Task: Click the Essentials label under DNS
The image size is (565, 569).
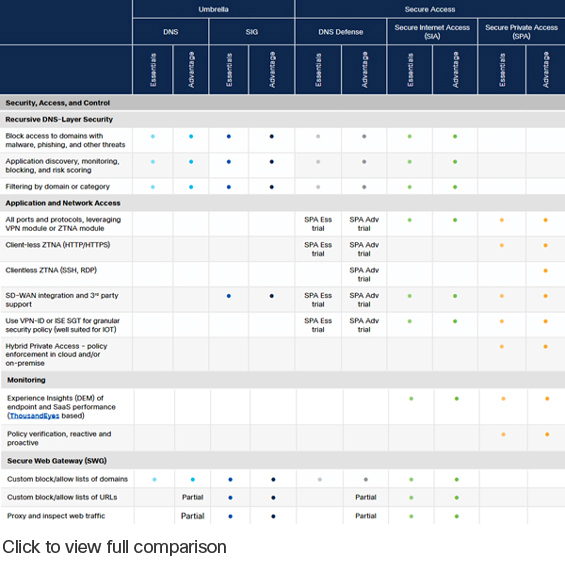Action: click(x=153, y=70)
